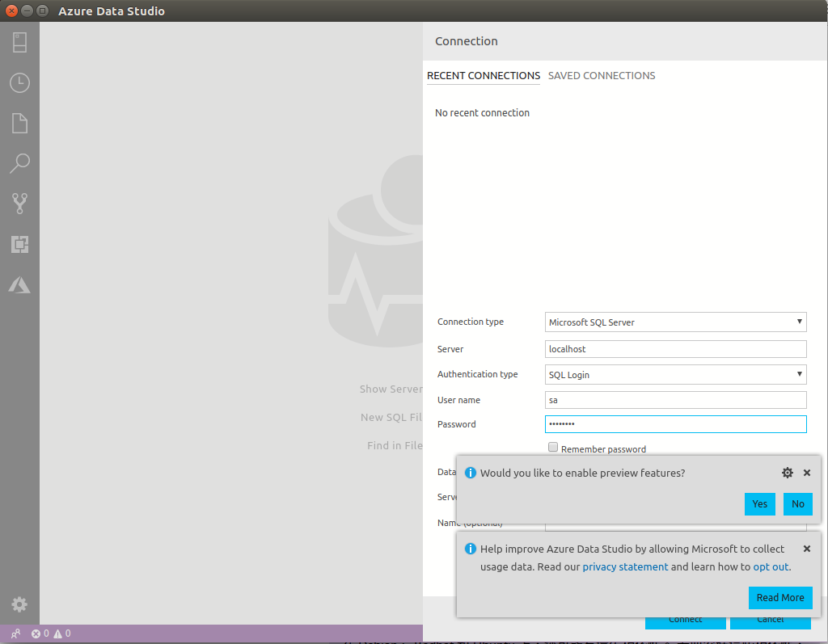Click the Password field
Image resolution: width=828 pixels, height=644 pixels.
[x=675, y=424]
